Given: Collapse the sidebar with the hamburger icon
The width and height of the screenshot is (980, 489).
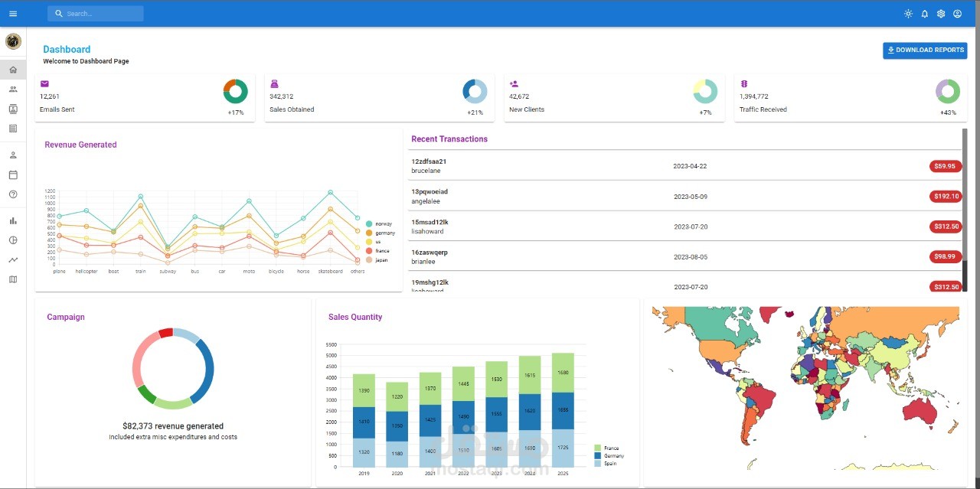Looking at the screenshot, I should point(12,13).
